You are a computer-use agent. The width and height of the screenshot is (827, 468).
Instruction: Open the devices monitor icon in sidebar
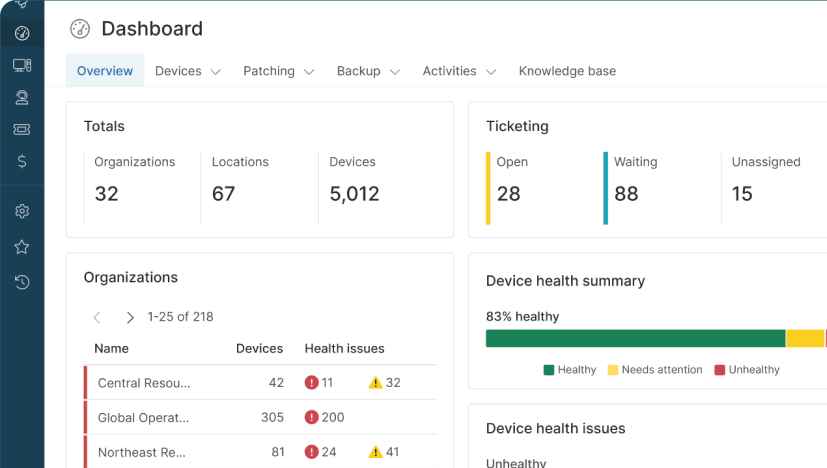[x=22, y=65]
